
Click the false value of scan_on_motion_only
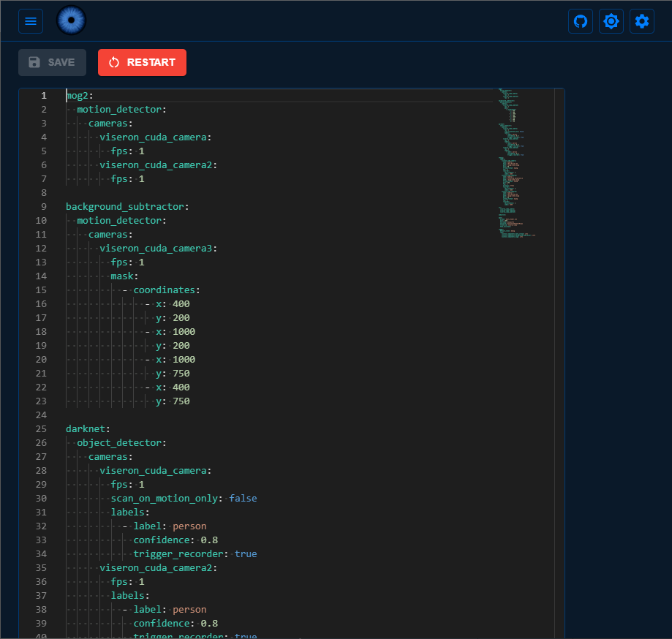[x=243, y=499]
